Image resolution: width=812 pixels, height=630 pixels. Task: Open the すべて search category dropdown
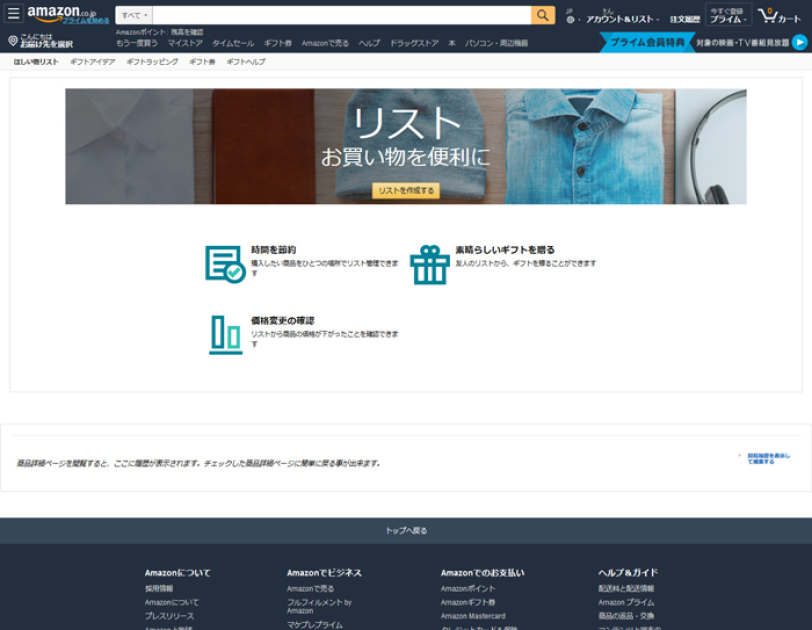tap(134, 16)
